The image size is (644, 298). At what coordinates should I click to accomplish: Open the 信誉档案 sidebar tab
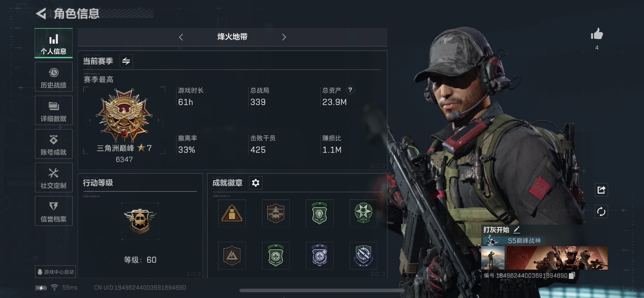point(54,211)
